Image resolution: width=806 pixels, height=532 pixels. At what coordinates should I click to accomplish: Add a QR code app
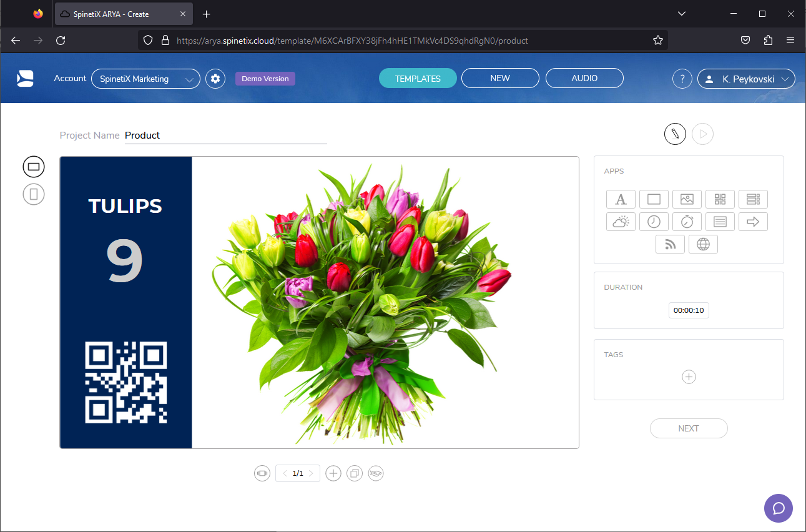point(720,199)
